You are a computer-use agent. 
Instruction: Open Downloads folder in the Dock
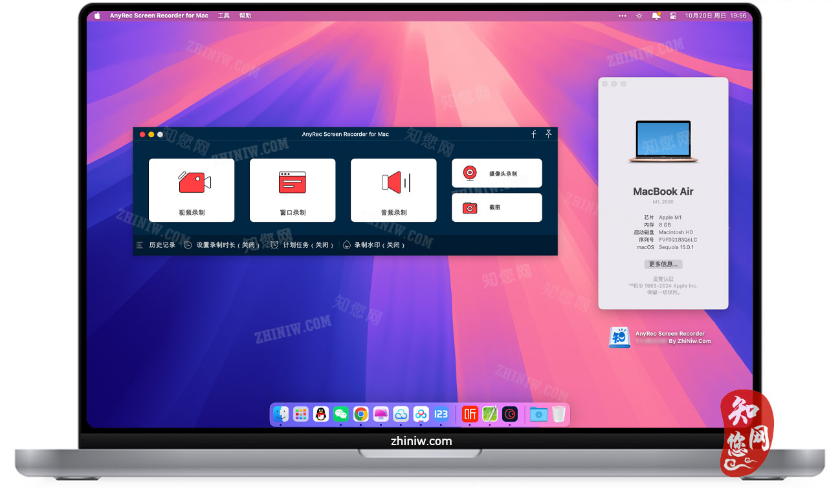click(x=538, y=414)
